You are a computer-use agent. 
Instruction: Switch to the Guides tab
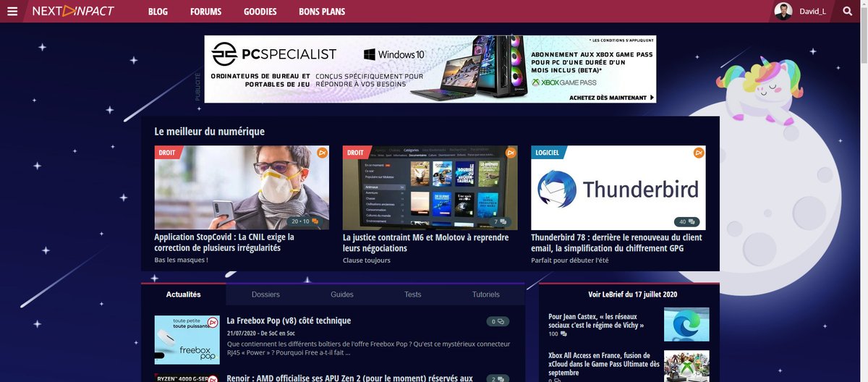[342, 294]
